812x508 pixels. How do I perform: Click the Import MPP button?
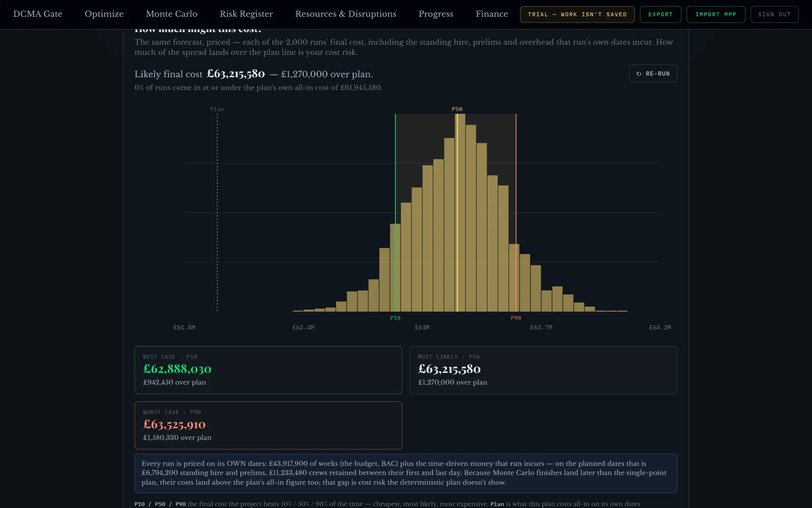pyautogui.click(x=716, y=14)
